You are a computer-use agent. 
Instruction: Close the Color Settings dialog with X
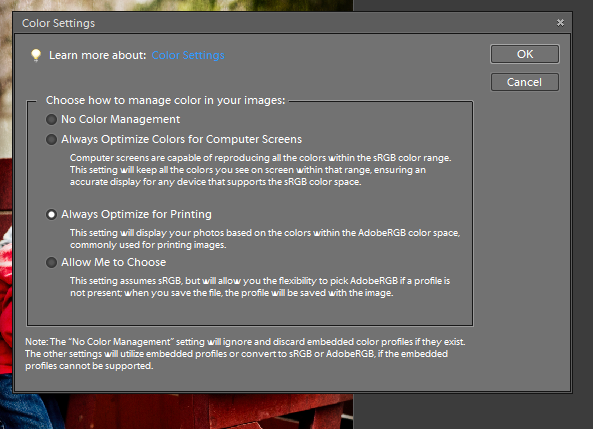560,23
